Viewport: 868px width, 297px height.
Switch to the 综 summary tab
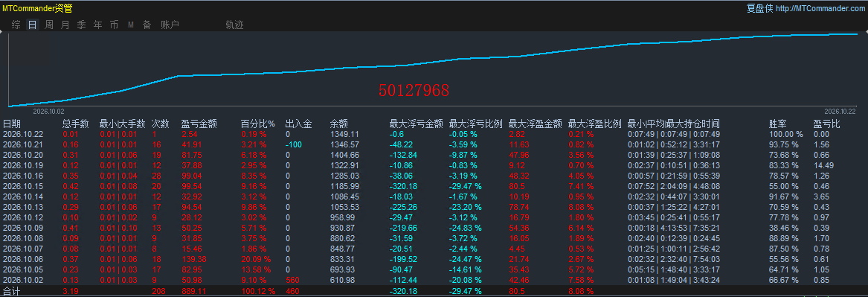click(16, 25)
